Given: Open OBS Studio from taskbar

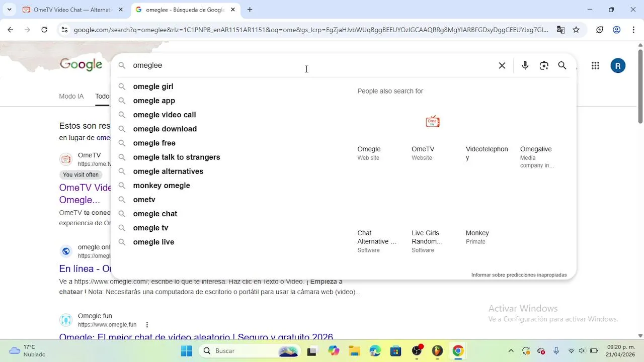Looking at the screenshot, I should click(417, 351).
